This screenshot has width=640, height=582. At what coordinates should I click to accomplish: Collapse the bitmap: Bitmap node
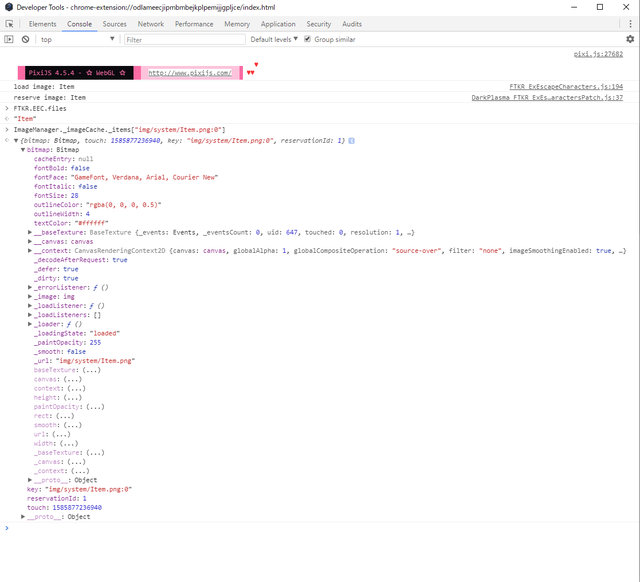coord(23,150)
